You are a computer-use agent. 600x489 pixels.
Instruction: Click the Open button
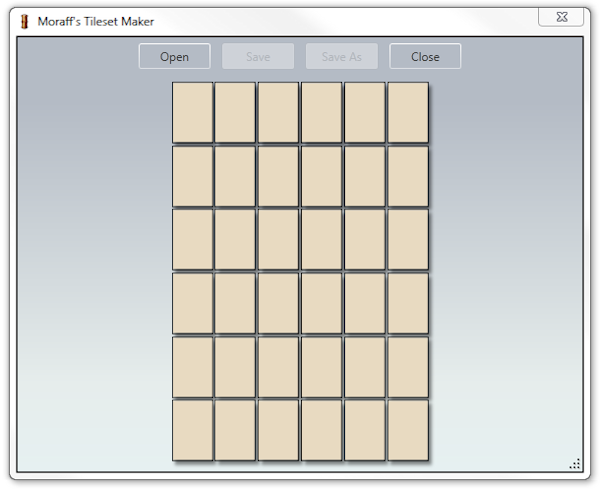click(x=174, y=56)
